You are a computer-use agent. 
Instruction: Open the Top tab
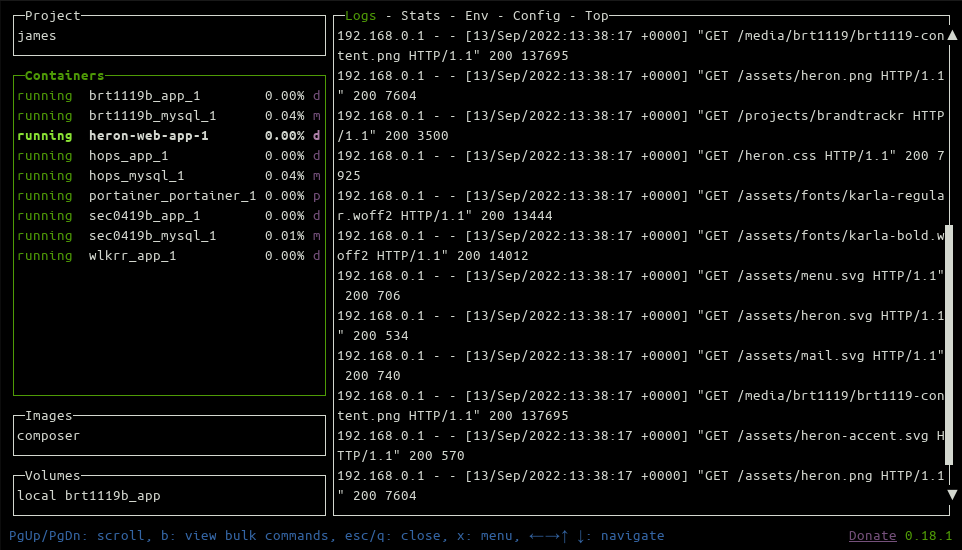[596, 16]
